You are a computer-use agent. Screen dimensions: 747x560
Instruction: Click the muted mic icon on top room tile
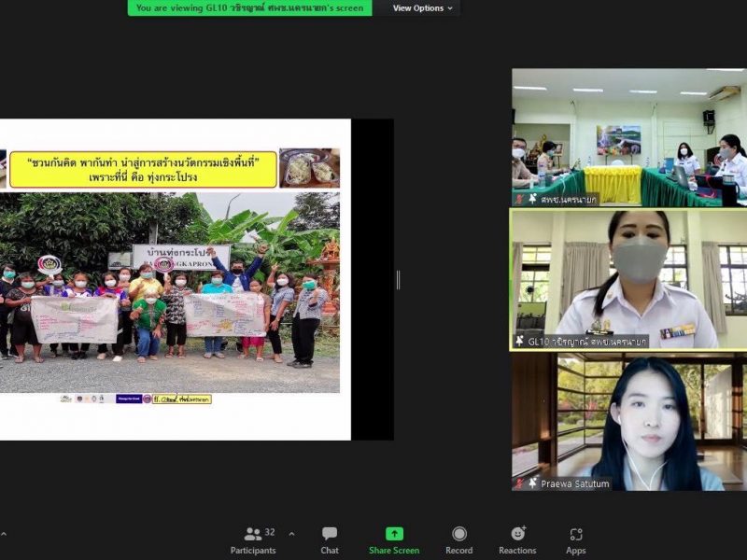[519, 199]
